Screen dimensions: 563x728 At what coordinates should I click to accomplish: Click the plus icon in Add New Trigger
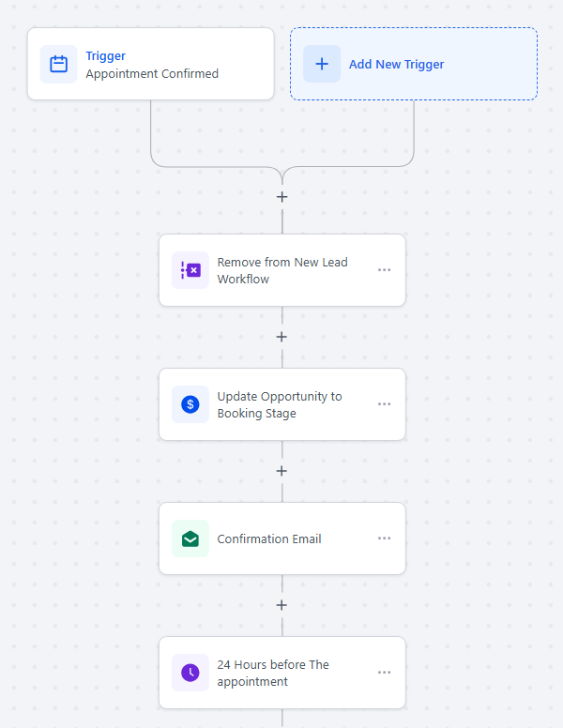click(322, 64)
